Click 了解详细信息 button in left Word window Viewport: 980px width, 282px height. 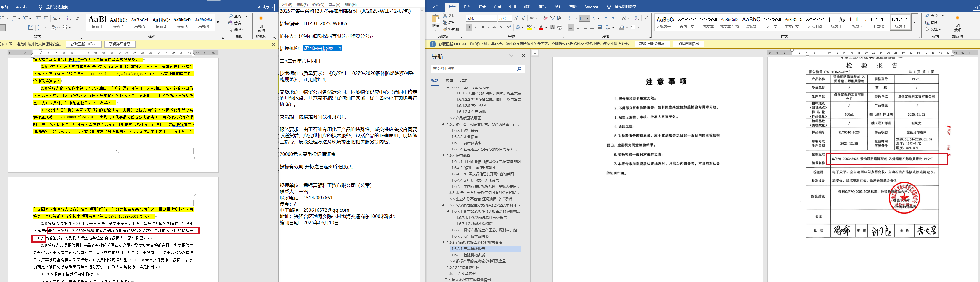[119, 44]
